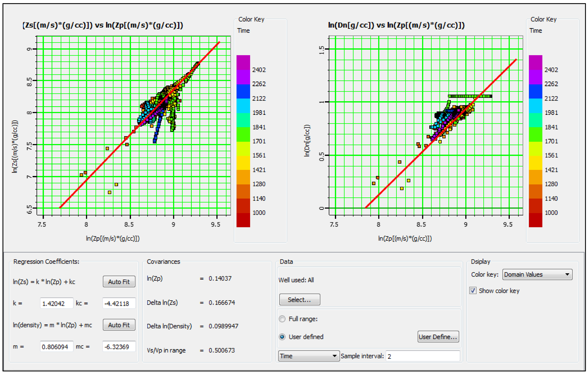Viewport: 588px width, 374px height.
Task: Click the kc coefficient input field
Action: click(119, 303)
